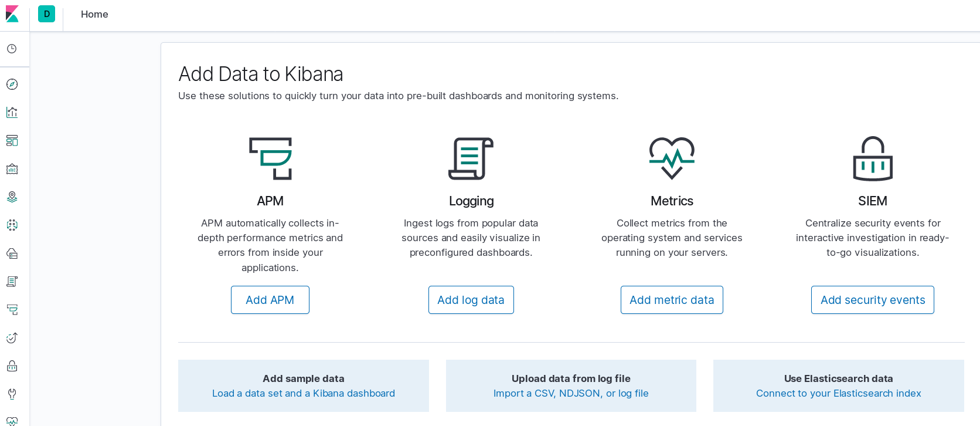Click 'Centralize security events' description
This screenshot has width=980, height=426.
[x=873, y=238]
